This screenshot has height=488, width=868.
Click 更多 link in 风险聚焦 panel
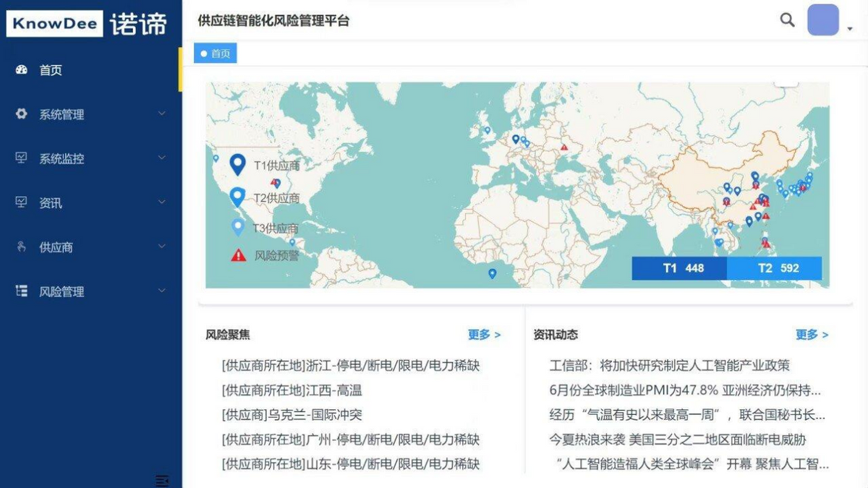tap(484, 335)
